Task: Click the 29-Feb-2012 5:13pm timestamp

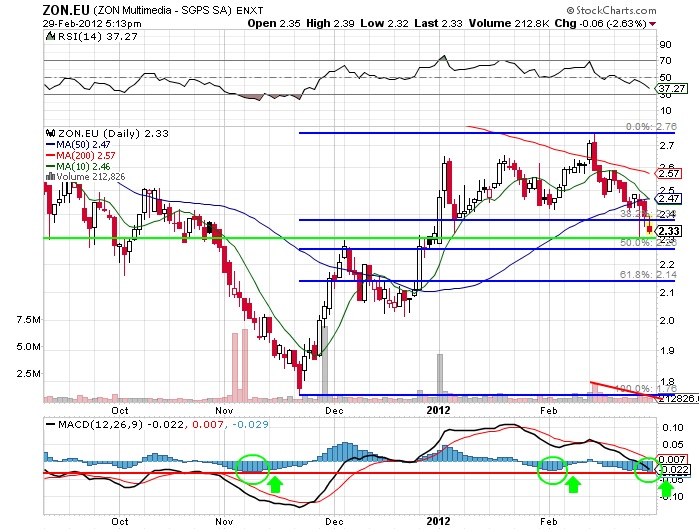Action: [x=92, y=24]
